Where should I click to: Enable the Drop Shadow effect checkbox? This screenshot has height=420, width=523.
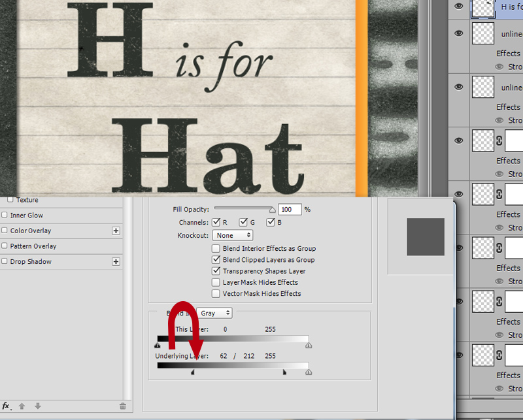5,261
